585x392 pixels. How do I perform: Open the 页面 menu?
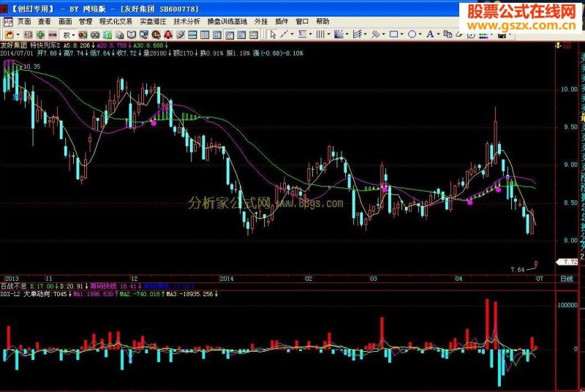[x=24, y=22]
